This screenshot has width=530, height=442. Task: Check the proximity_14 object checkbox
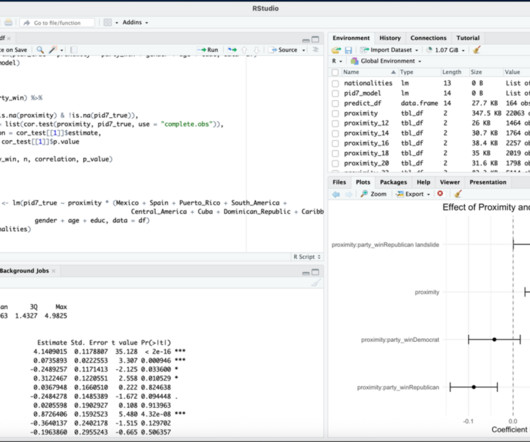click(x=335, y=133)
